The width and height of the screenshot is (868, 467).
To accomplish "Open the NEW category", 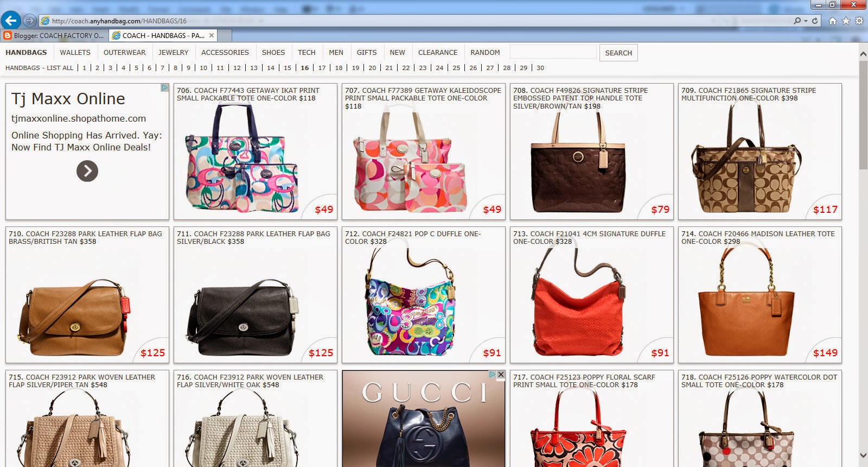I will [397, 52].
